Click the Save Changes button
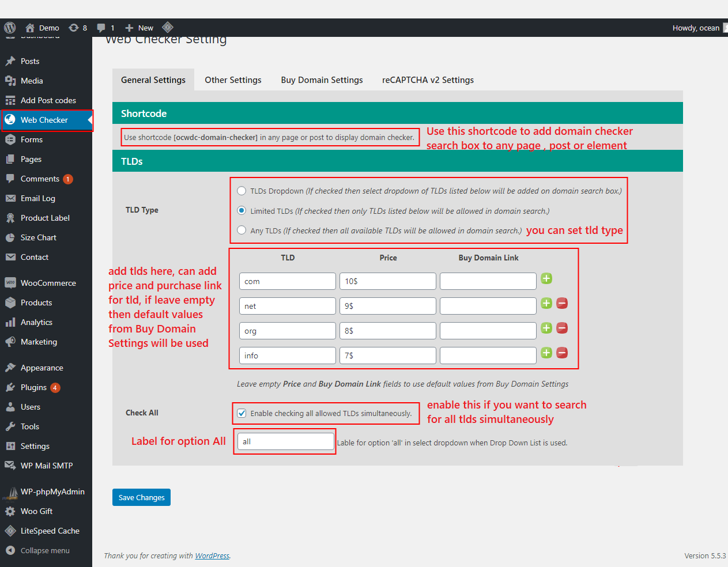 click(x=141, y=497)
